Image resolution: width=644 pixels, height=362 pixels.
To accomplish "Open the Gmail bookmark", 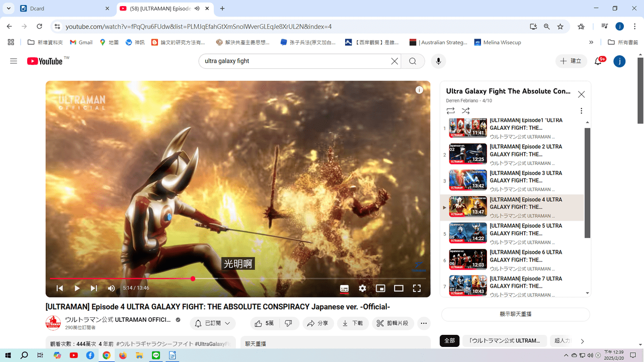I will [x=81, y=42].
